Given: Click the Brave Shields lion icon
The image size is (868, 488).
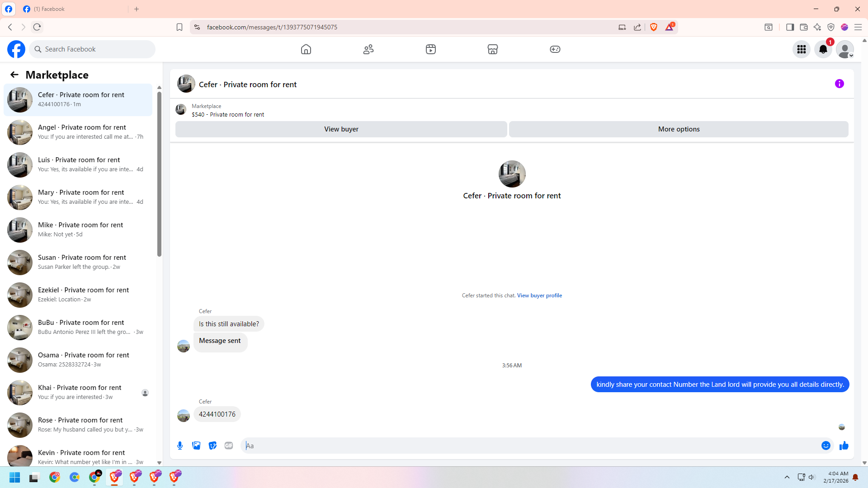Looking at the screenshot, I should 654,27.
